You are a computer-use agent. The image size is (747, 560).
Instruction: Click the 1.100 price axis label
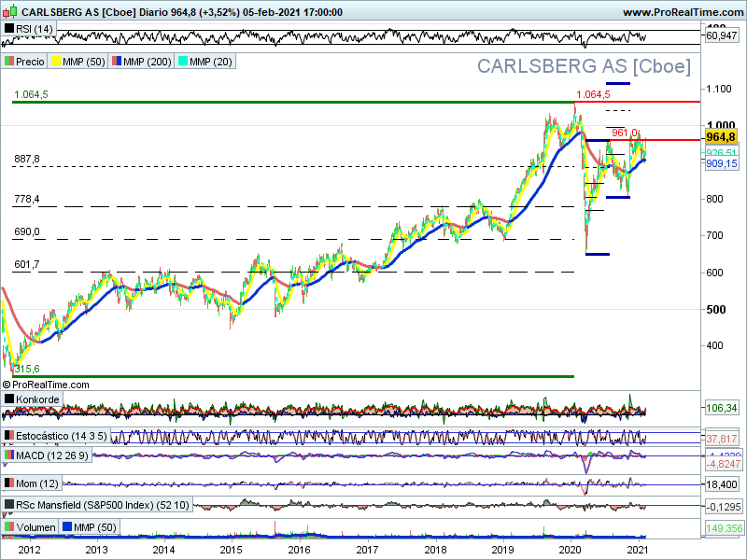tap(718, 89)
